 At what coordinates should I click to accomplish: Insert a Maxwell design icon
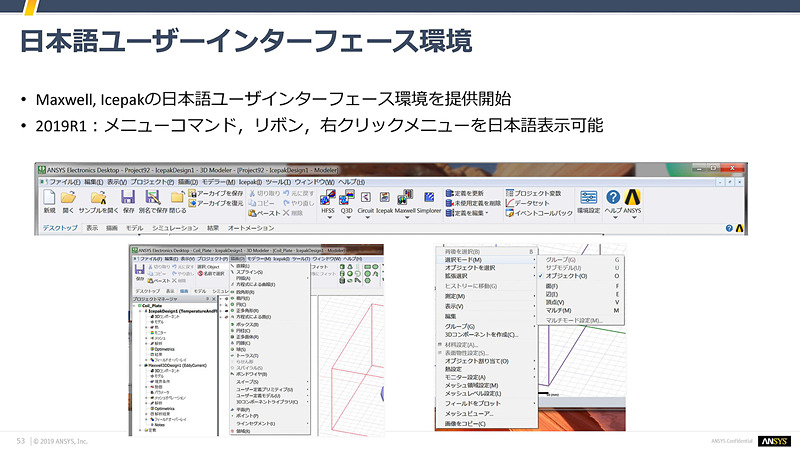(405, 197)
